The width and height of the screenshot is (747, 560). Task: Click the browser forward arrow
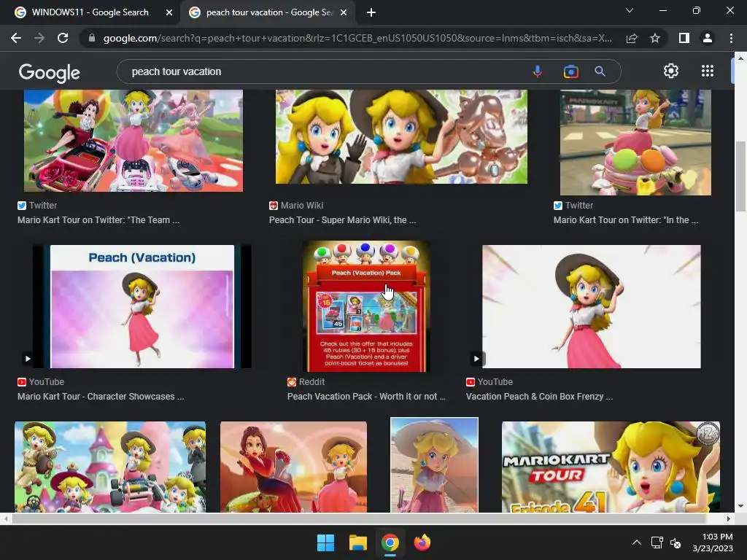click(39, 38)
